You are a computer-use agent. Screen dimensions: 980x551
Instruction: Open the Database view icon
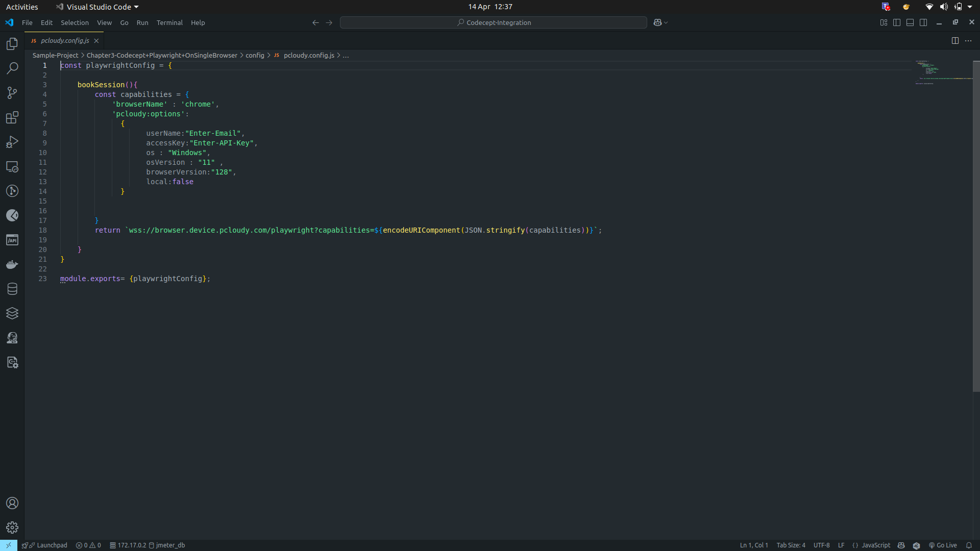coord(12,289)
